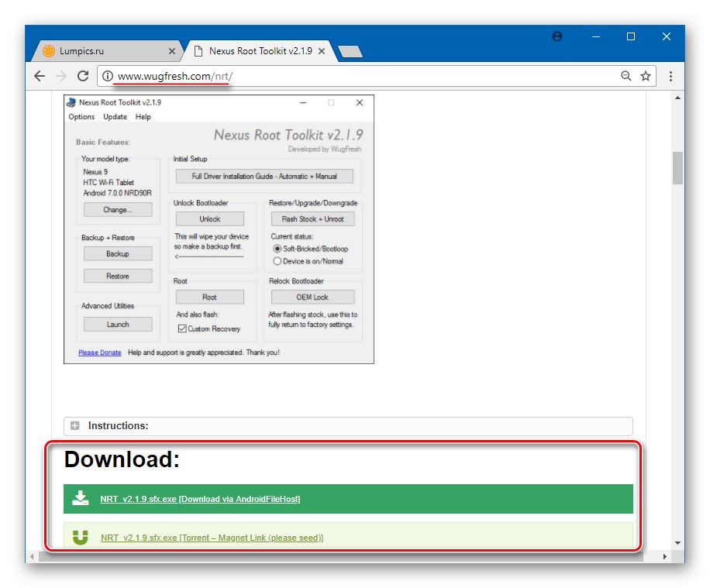
Task: Close the Nexus Root Toolkit v2.1.9 tab
Action: (x=322, y=51)
